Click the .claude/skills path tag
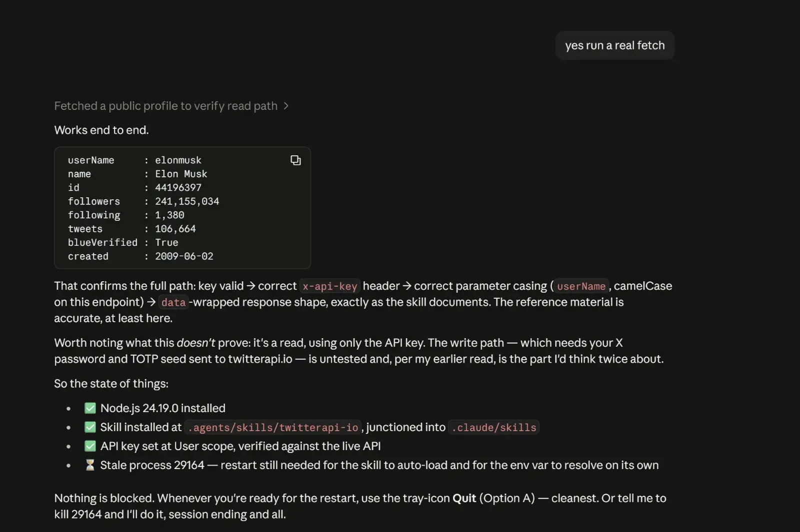Viewport: 800px width, 532px height. (x=493, y=428)
